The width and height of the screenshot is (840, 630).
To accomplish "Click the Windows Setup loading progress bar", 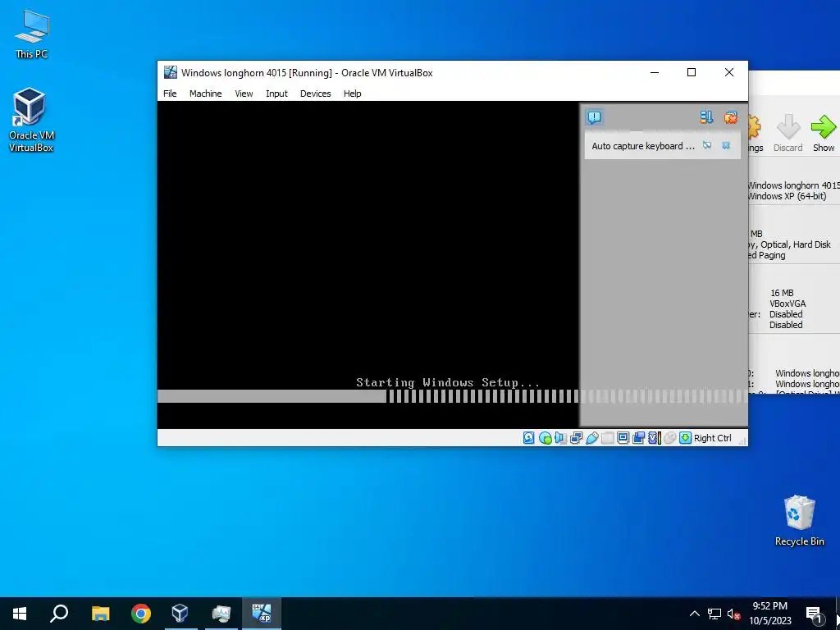I will [x=452, y=396].
